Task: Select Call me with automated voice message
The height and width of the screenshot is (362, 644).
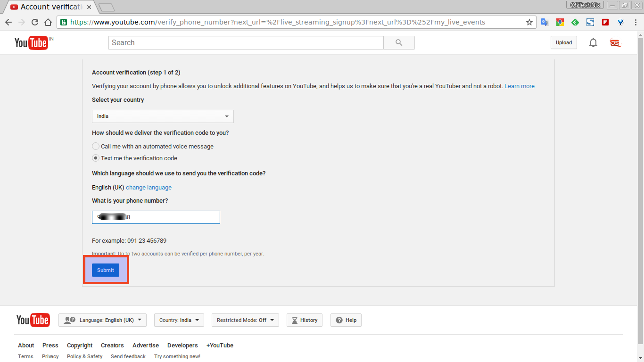Action: 96,146
